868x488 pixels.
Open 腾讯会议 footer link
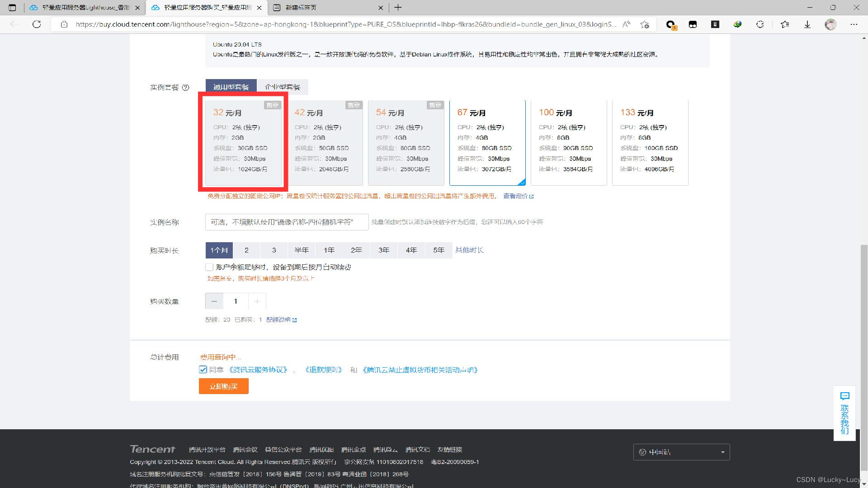(x=245, y=450)
